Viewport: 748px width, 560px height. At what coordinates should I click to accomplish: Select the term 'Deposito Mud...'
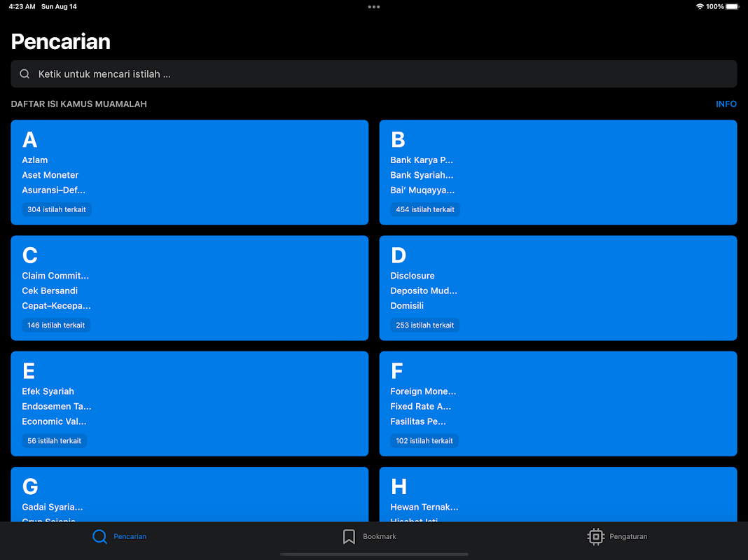click(x=424, y=290)
